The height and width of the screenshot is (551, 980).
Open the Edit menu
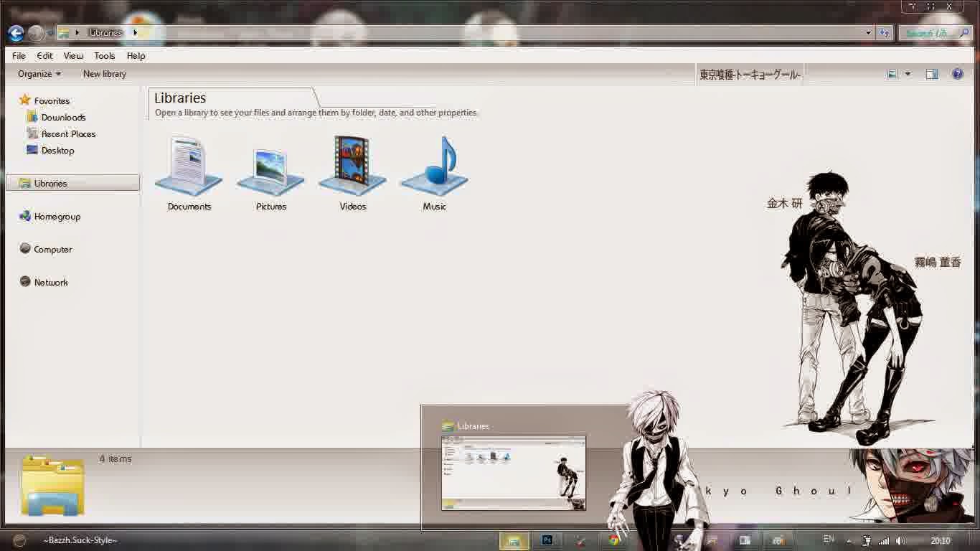[44, 56]
